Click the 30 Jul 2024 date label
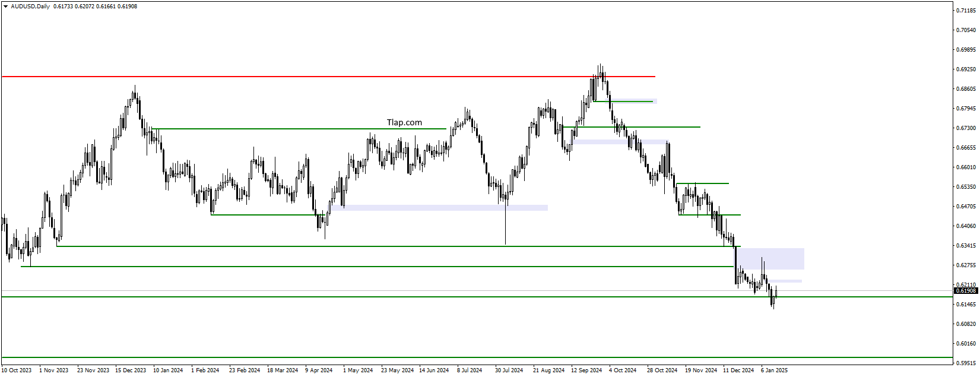 point(509,370)
